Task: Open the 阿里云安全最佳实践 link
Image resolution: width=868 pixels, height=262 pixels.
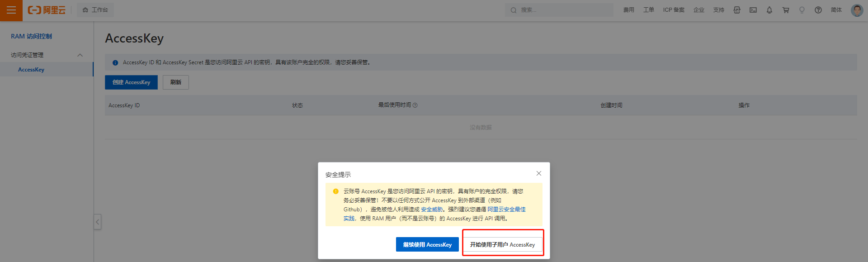Action: pos(506,210)
